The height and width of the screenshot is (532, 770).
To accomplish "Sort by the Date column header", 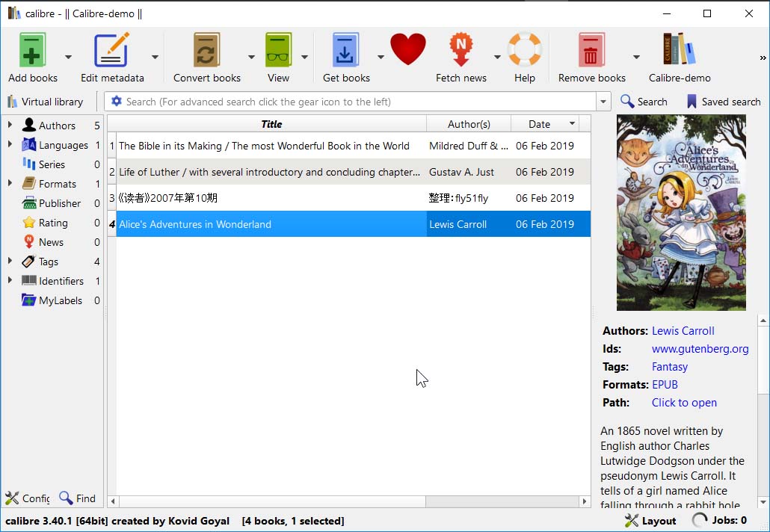I will point(545,124).
